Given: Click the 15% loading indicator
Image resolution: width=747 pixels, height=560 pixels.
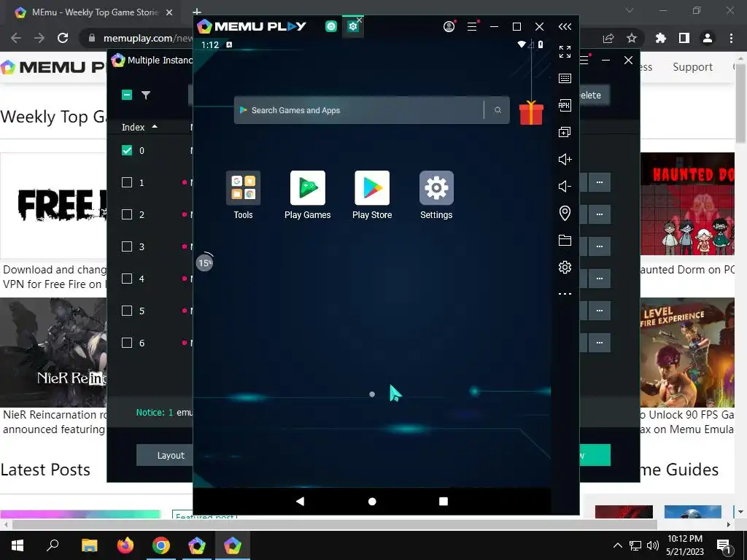Looking at the screenshot, I should [x=205, y=262].
